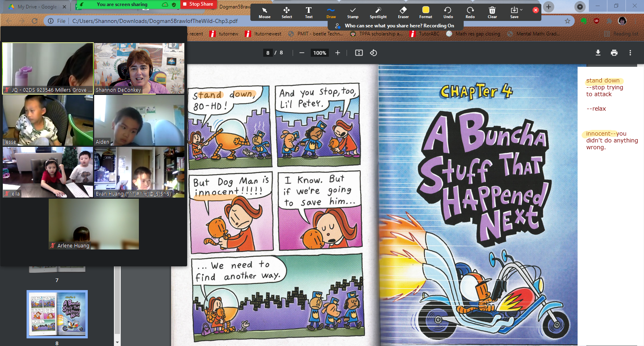Enable the Spotlight tool

tap(378, 12)
